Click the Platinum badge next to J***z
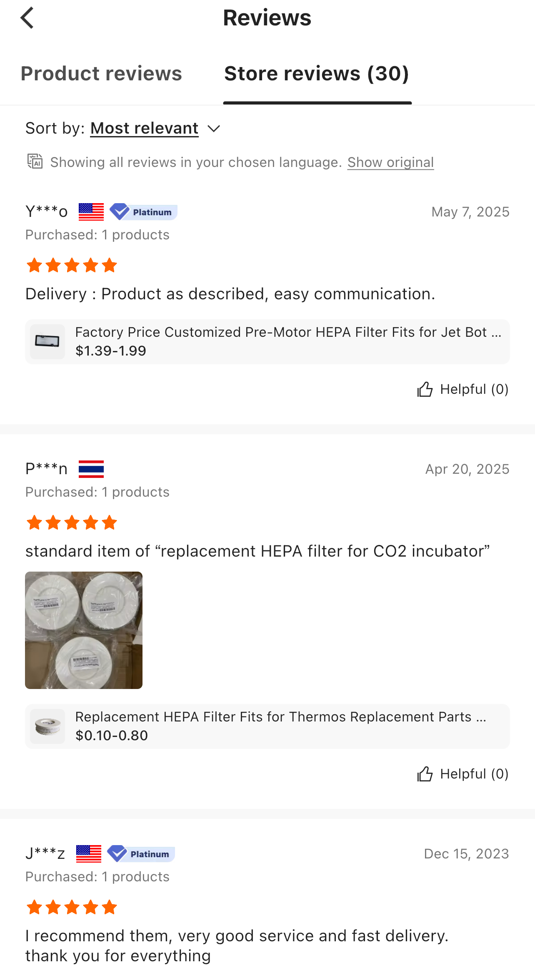The image size is (535, 980). point(140,854)
